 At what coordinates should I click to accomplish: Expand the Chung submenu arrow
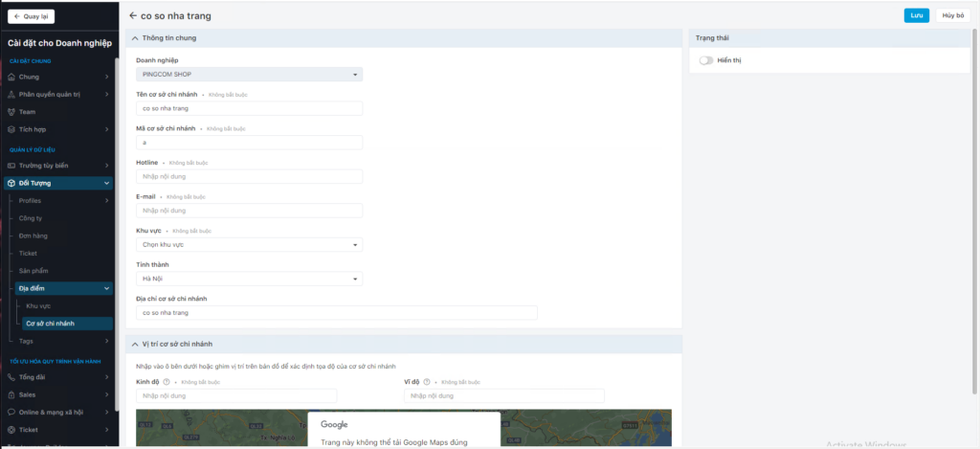click(107, 77)
